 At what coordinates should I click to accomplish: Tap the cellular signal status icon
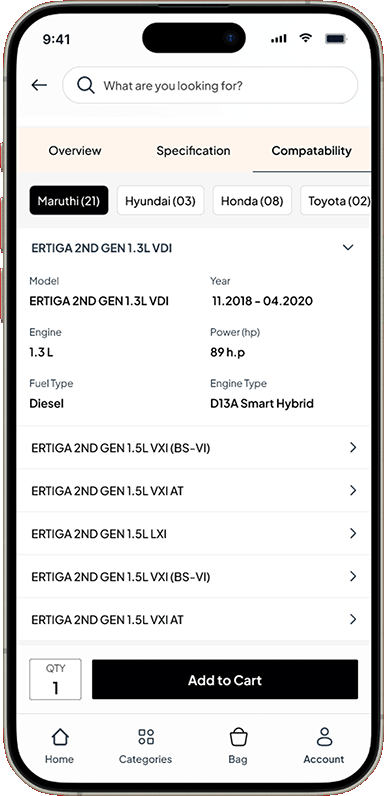279,39
